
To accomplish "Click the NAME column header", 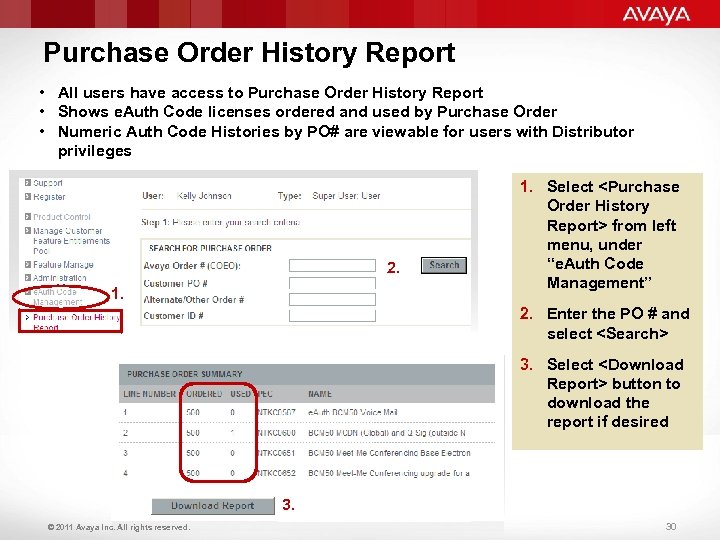I will [320, 394].
